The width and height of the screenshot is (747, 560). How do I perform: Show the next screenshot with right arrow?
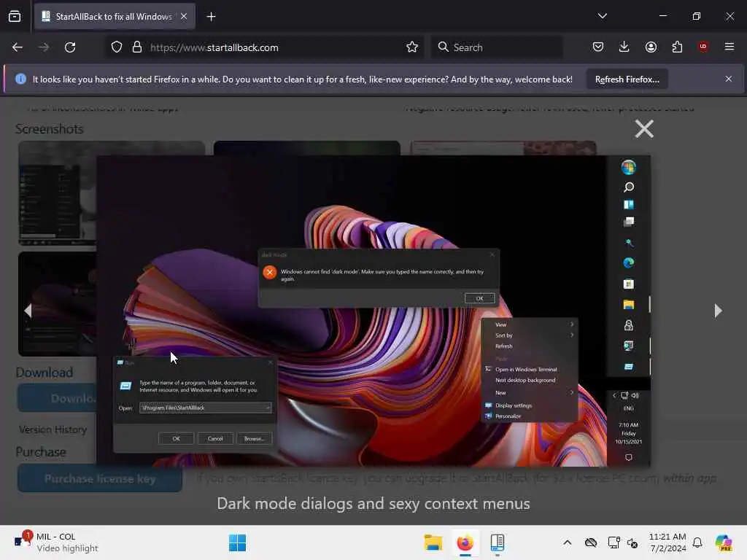tap(718, 311)
